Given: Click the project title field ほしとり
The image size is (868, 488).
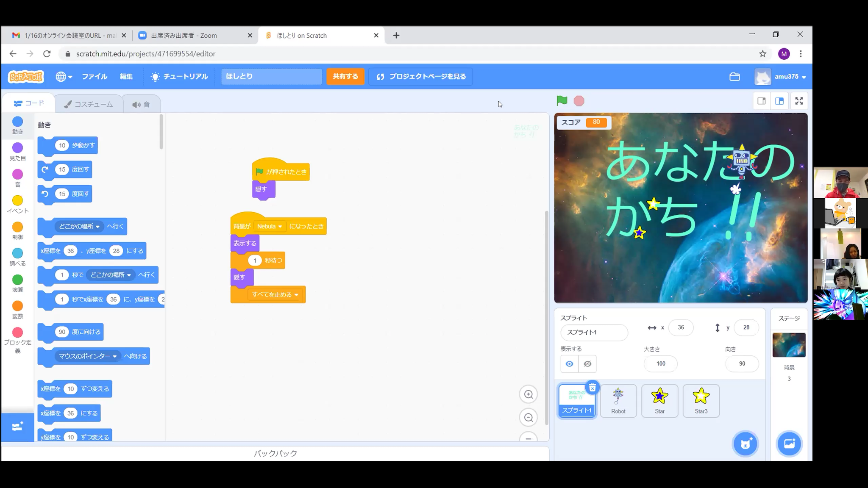Looking at the screenshot, I should point(272,77).
